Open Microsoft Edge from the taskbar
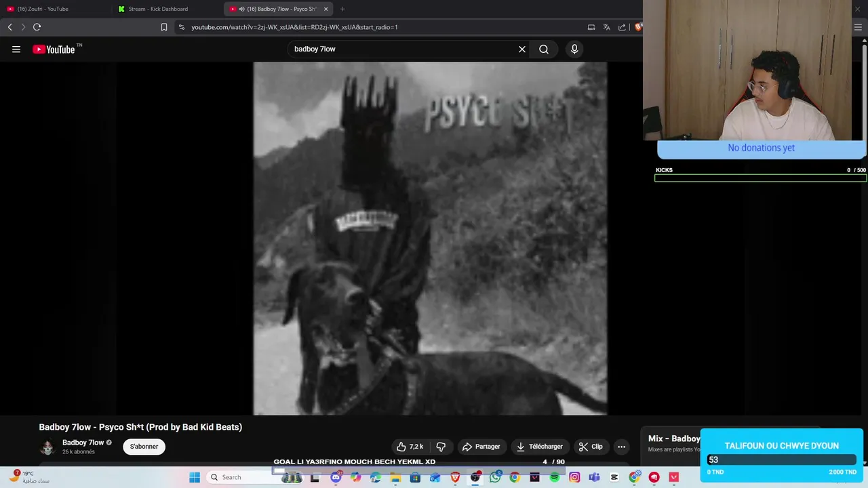 (x=376, y=477)
